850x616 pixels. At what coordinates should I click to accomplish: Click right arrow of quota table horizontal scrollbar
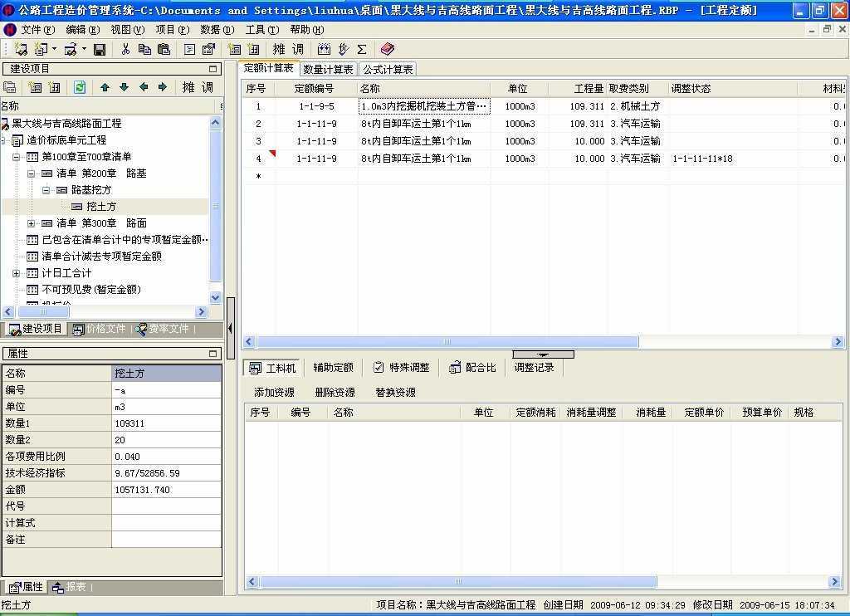click(x=838, y=341)
